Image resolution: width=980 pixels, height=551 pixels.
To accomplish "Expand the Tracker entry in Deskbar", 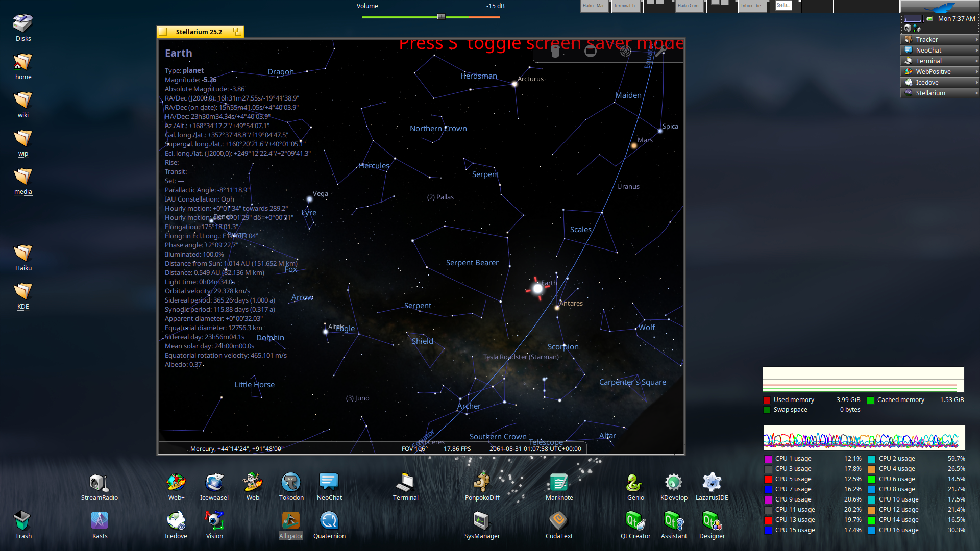I will (x=940, y=39).
